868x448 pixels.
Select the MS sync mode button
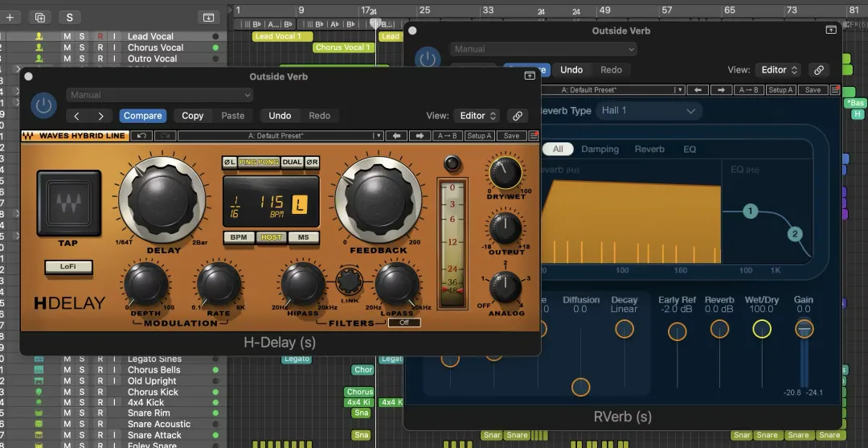(303, 237)
